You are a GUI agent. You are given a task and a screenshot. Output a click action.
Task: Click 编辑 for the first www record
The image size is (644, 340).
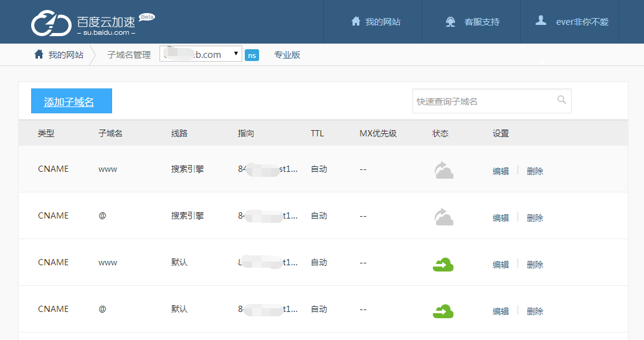501,171
